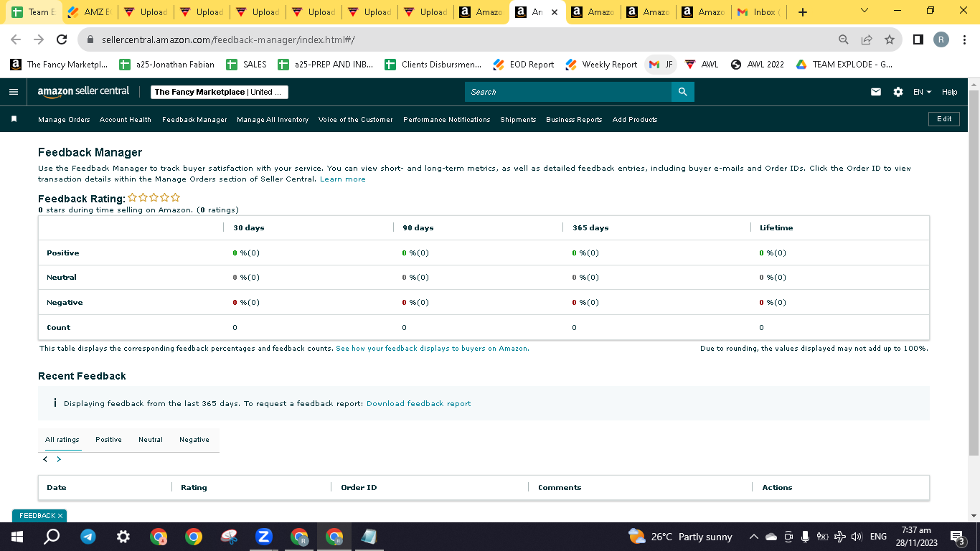
Task: Click the Feedback Rating stars
Action: point(154,197)
